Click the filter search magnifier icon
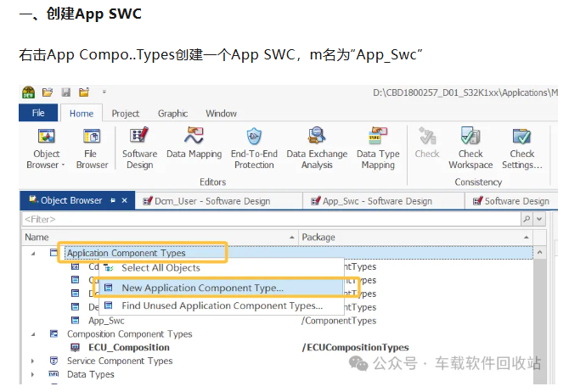Image resolution: width=569 pixels, height=392 pixels. pyautogui.click(x=527, y=219)
